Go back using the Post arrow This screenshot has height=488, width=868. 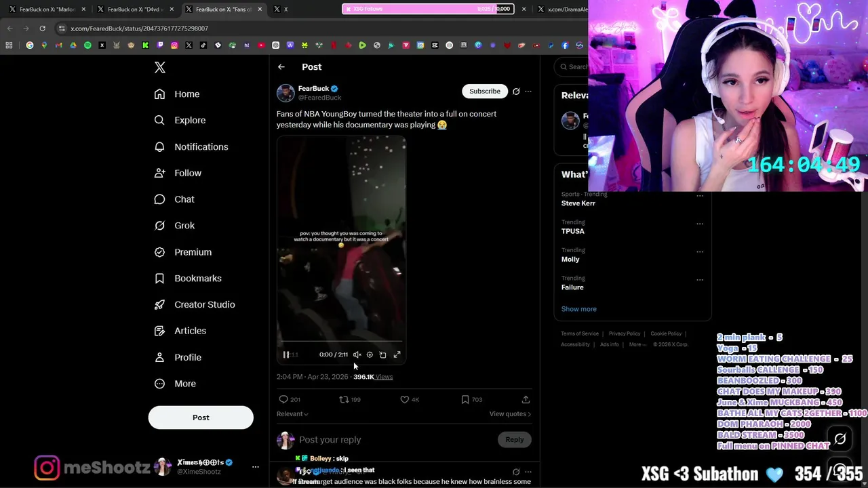coord(281,67)
